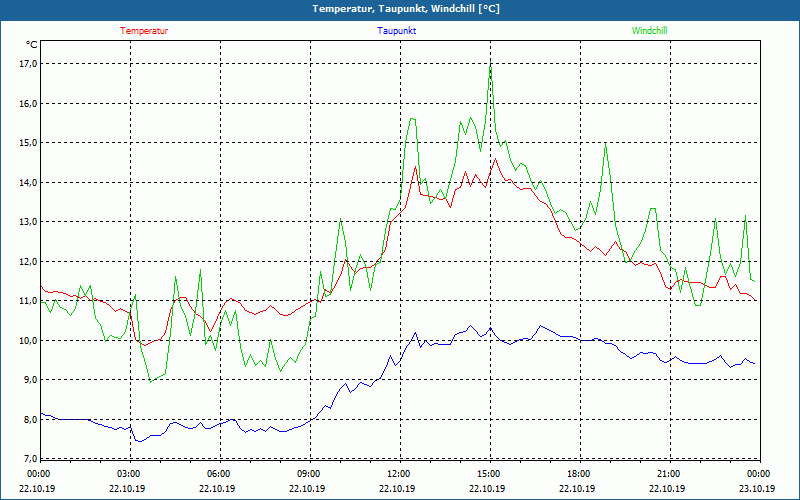This screenshot has height=500, width=800.
Task: Click the 21:00 time axis label
Action: coord(668,474)
